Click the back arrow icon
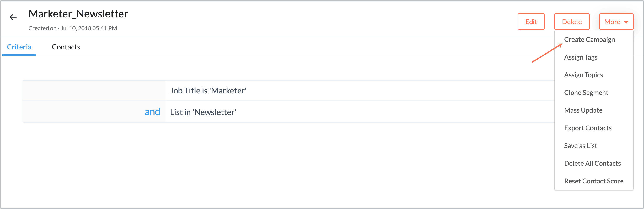Image resolution: width=644 pixels, height=209 pixels. point(13,17)
